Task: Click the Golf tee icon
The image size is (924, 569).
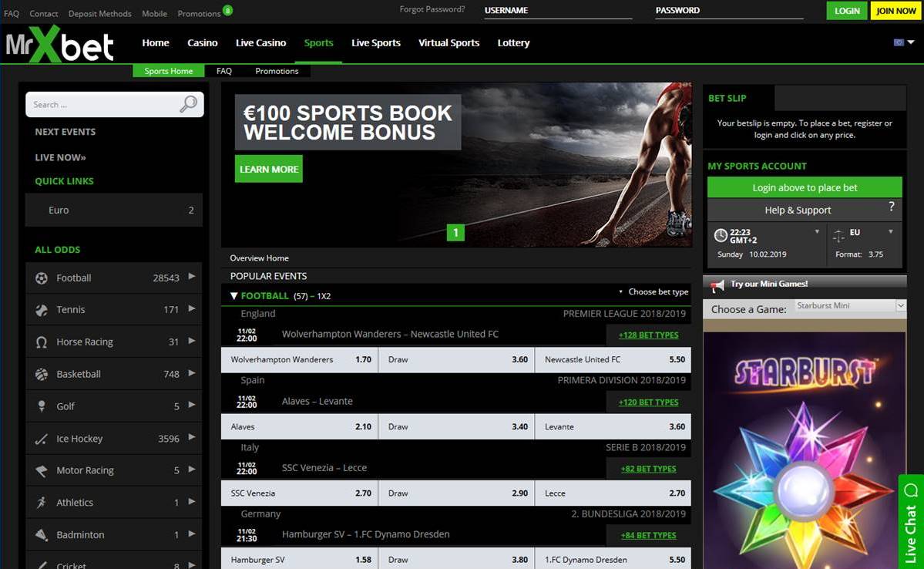Action: 42,406
